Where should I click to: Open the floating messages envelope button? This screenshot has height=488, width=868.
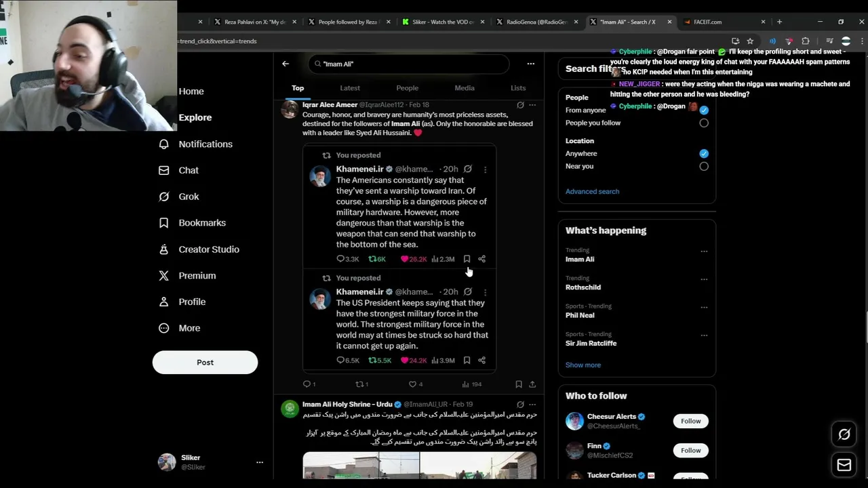coord(844,466)
